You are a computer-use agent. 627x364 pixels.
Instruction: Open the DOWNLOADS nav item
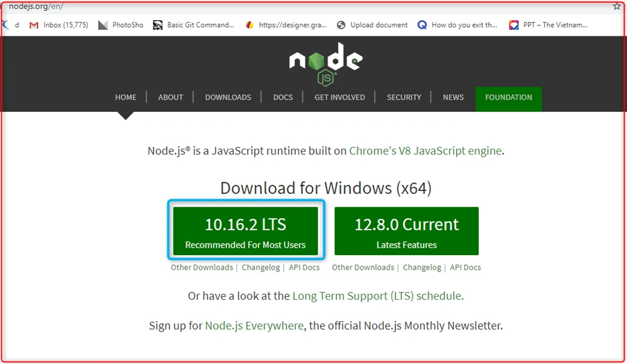pos(228,97)
